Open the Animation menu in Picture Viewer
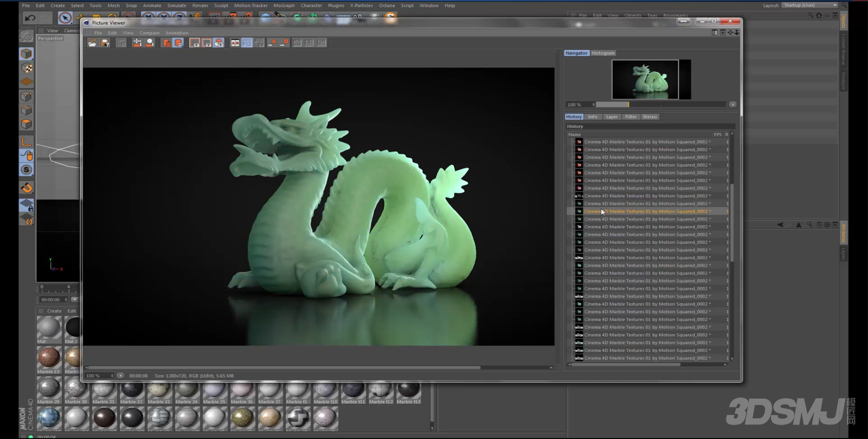Screen dimensions: 868x439 (x=177, y=33)
